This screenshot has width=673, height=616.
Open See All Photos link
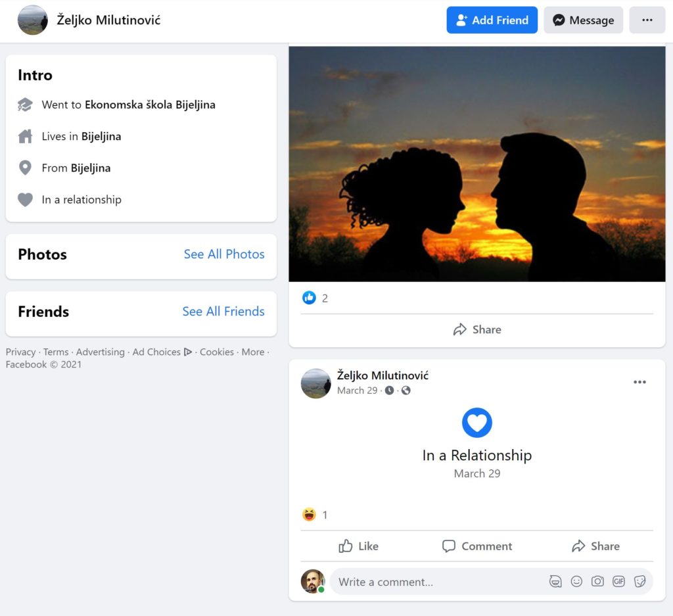[224, 254]
